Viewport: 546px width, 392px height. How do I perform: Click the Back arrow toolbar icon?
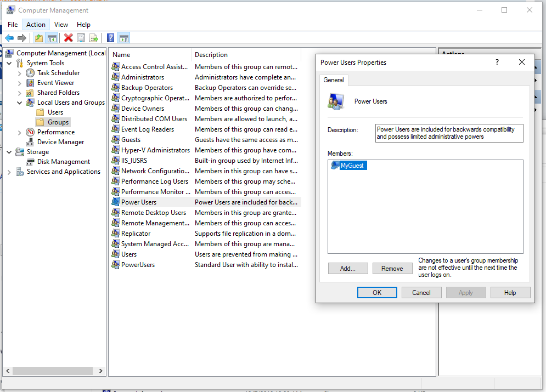(9, 38)
